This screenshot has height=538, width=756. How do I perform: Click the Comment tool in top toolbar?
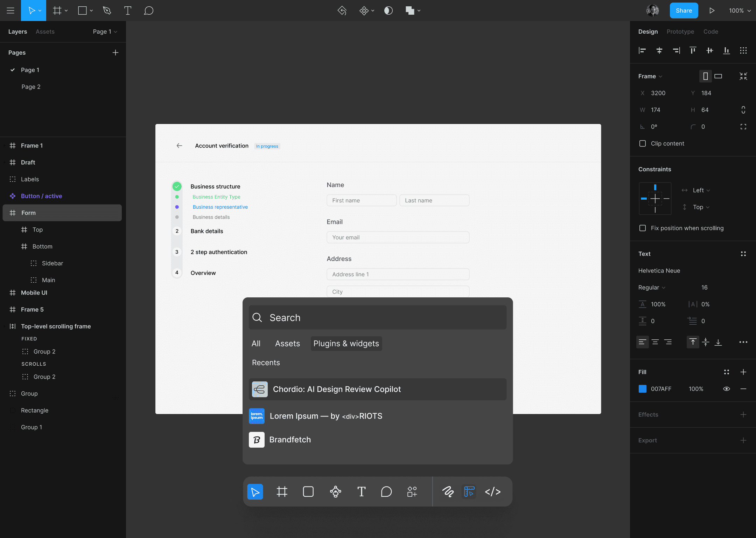pos(148,11)
